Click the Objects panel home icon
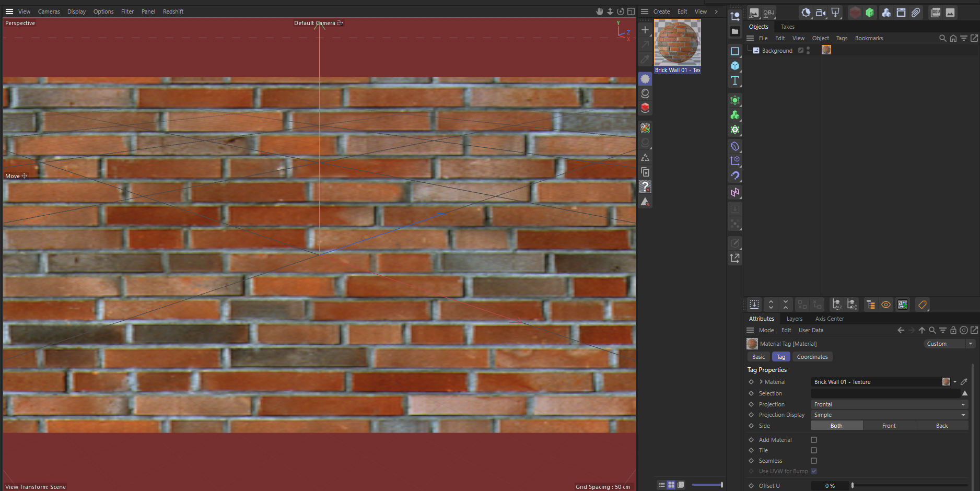 (953, 38)
